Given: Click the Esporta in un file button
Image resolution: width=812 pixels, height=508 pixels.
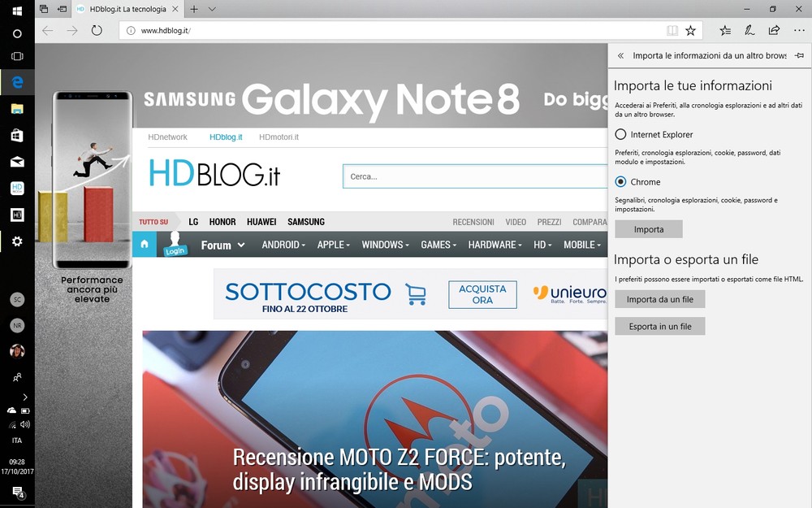Looking at the screenshot, I should tap(659, 326).
